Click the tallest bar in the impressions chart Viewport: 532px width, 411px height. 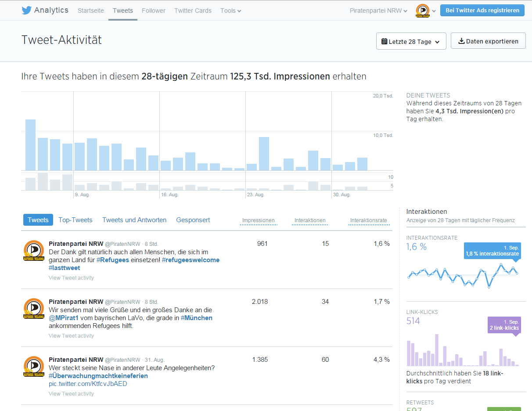[30, 145]
